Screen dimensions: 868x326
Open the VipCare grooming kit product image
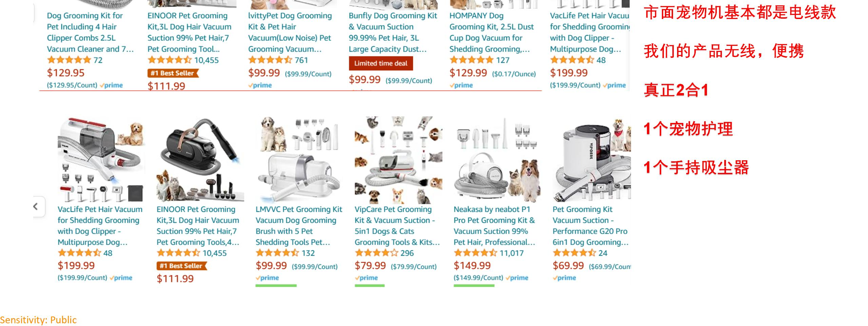[x=398, y=160]
